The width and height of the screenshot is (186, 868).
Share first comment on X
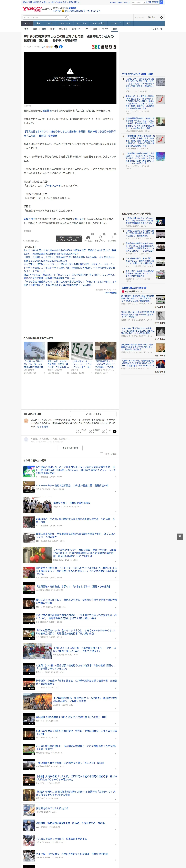(x=115, y=431)
